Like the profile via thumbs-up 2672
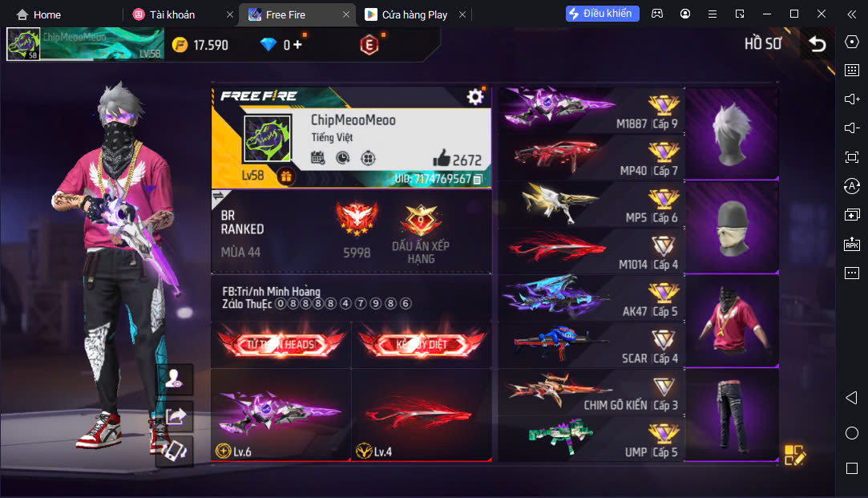868x498 pixels. 441,159
